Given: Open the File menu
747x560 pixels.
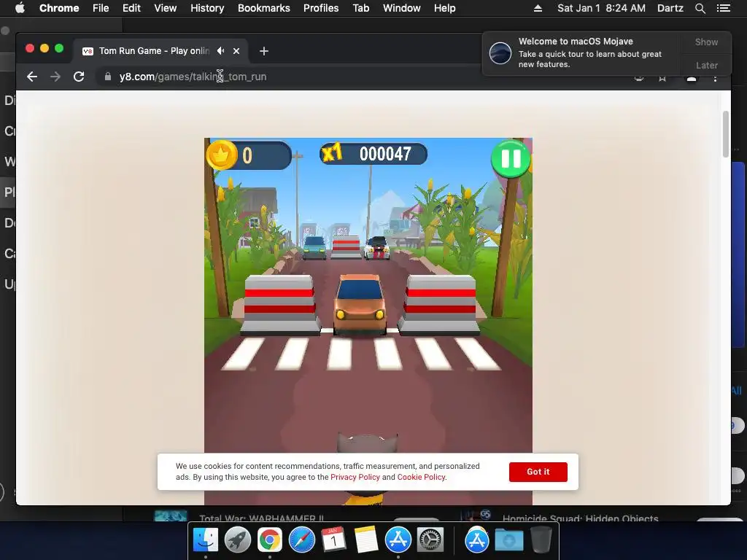Looking at the screenshot, I should click(x=101, y=8).
